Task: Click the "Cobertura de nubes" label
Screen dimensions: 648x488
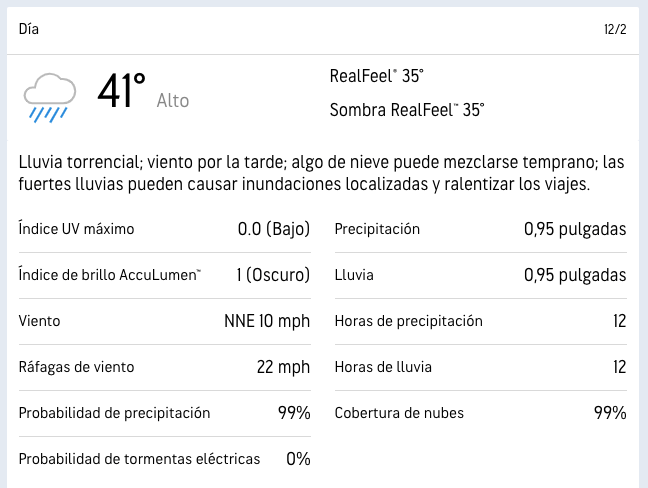Action: pos(399,412)
